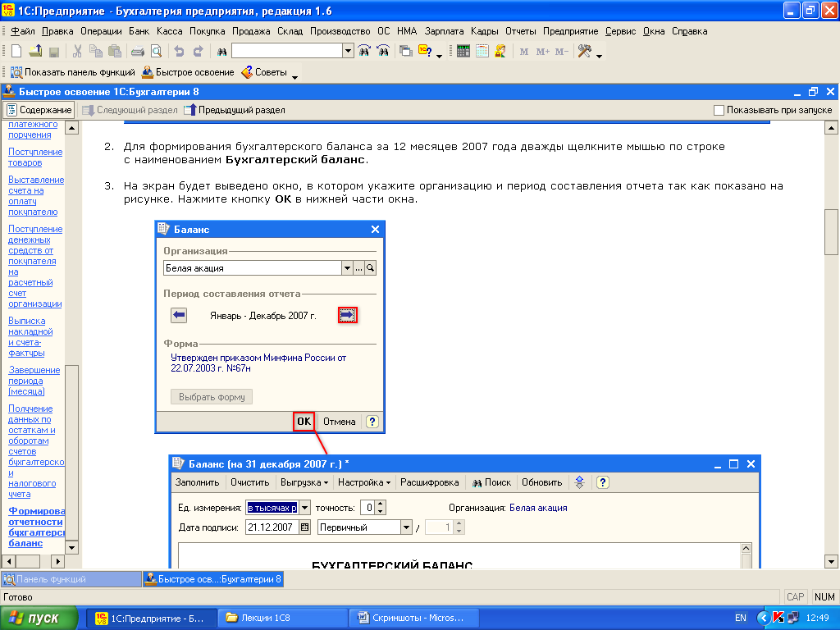Open the Справка menu

tap(689, 31)
